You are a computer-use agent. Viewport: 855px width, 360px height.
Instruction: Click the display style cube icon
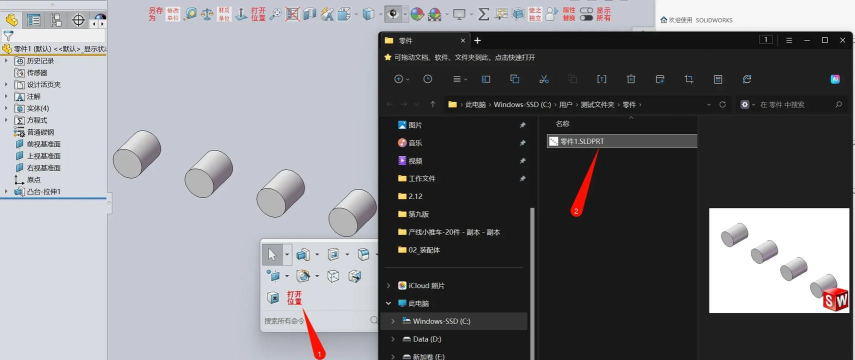click(x=369, y=14)
